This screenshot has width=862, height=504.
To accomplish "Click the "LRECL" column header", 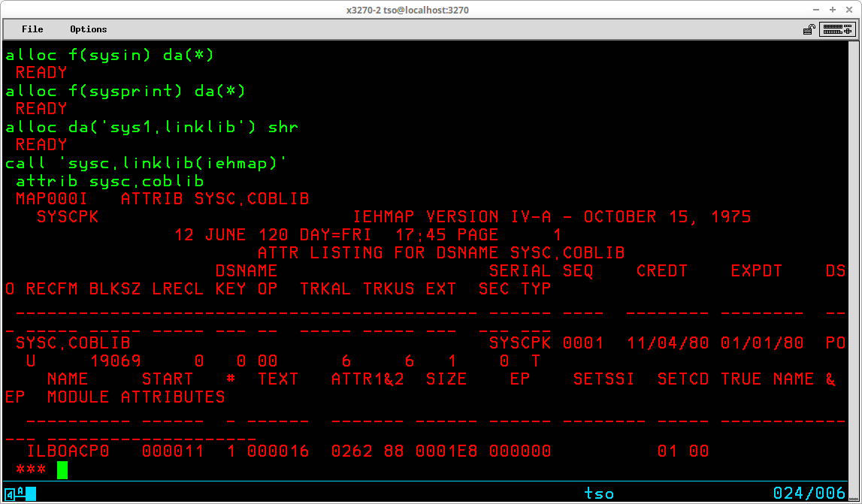I will [x=178, y=289].
